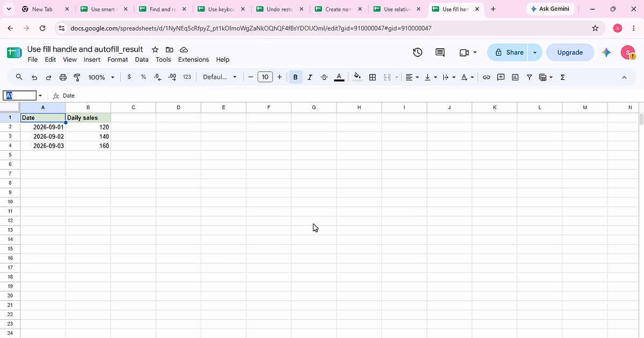Image resolution: width=644 pixels, height=338 pixels.
Task: Open the File menu
Action: [33, 60]
